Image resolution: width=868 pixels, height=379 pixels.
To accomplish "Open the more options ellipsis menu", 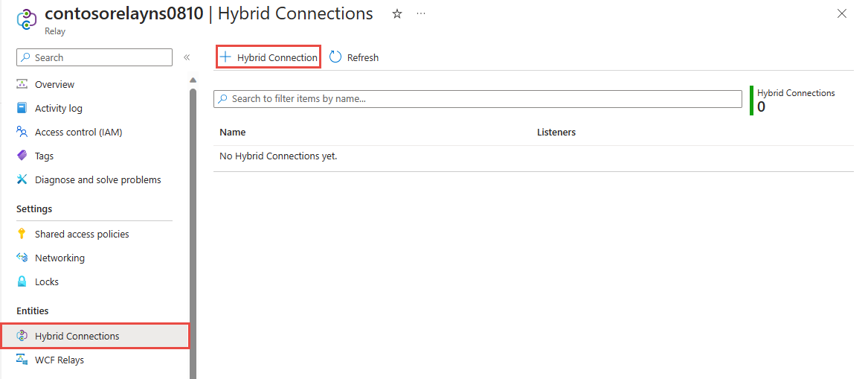I will pos(421,13).
